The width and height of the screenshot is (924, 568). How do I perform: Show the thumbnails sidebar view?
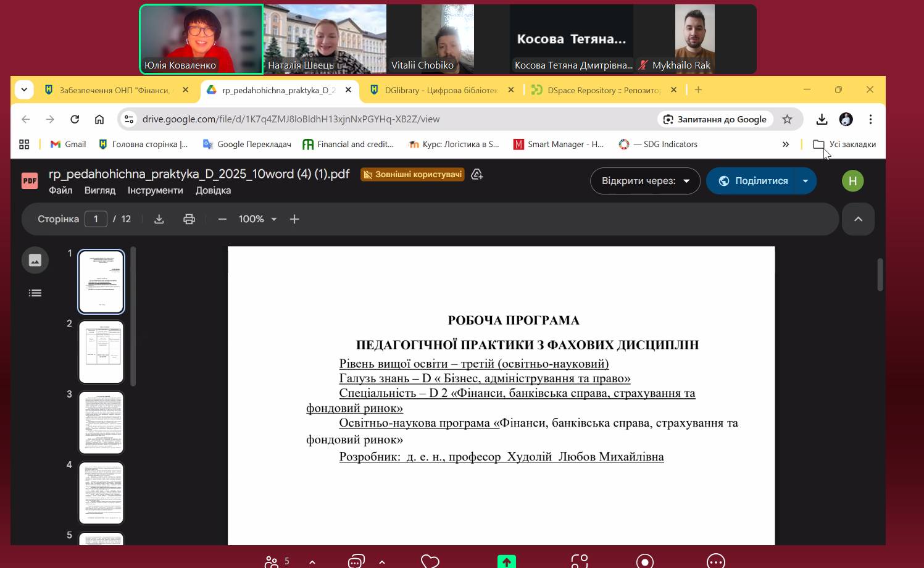tap(35, 260)
